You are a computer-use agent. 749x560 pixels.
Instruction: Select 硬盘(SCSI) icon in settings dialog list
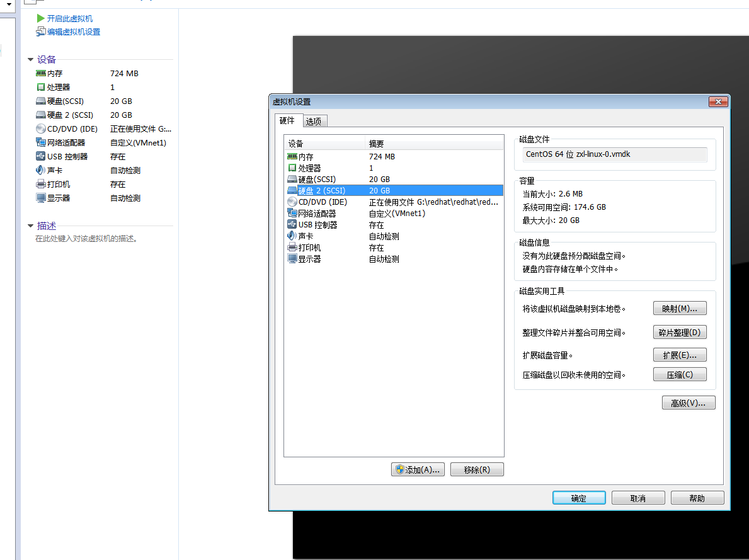click(x=292, y=179)
